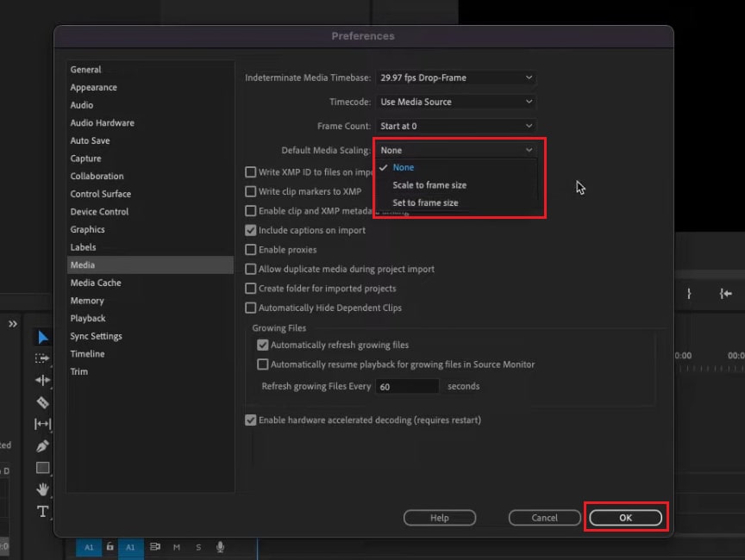
Task: Mute the audio track with M button
Action: (x=177, y=546)
